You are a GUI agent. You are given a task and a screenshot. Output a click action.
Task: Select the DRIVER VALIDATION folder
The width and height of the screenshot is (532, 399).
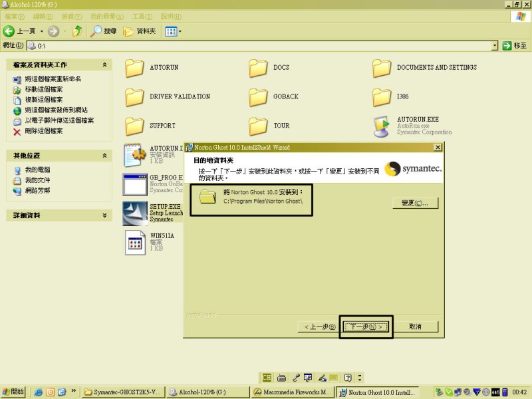click(168, 96)
